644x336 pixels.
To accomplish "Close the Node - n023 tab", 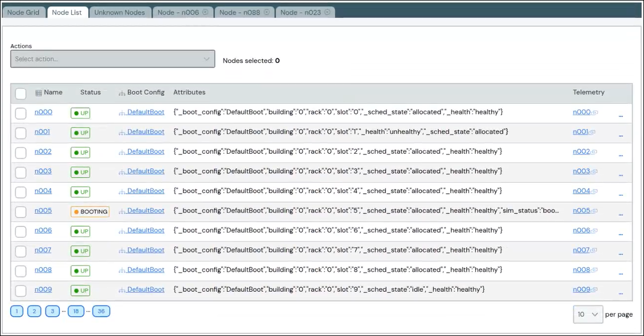I will [327, 12].
